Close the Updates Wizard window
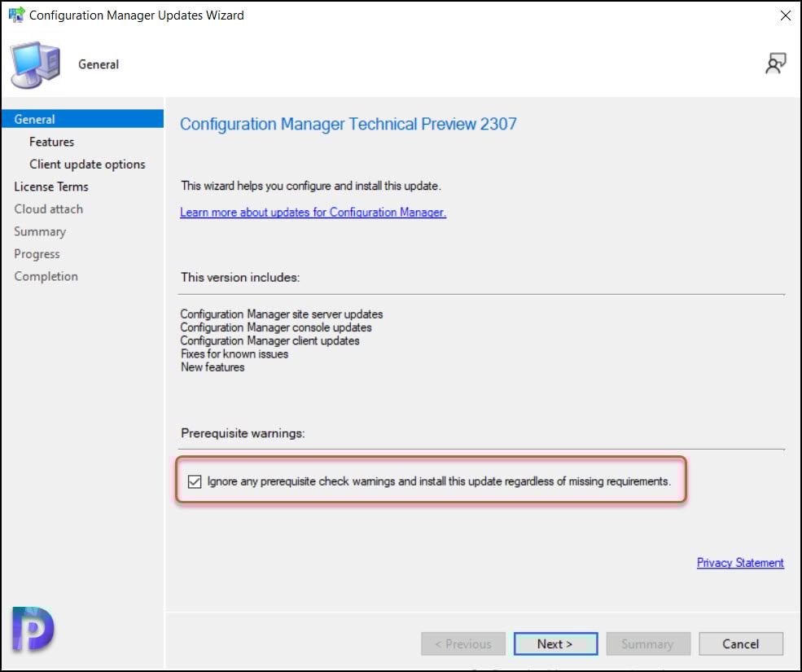This screenshot has height=672, width=802. coord(785,15)
